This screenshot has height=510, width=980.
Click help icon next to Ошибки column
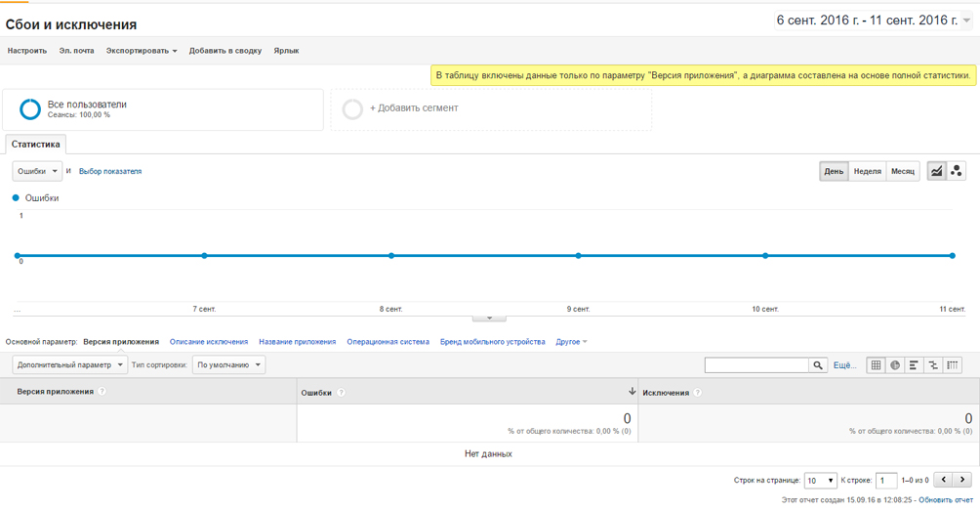(x=342, y=393)
